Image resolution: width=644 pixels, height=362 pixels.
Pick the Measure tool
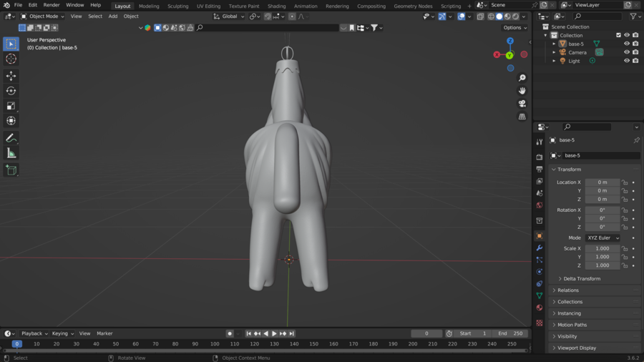pyautogui.click(x=11, y=153)
